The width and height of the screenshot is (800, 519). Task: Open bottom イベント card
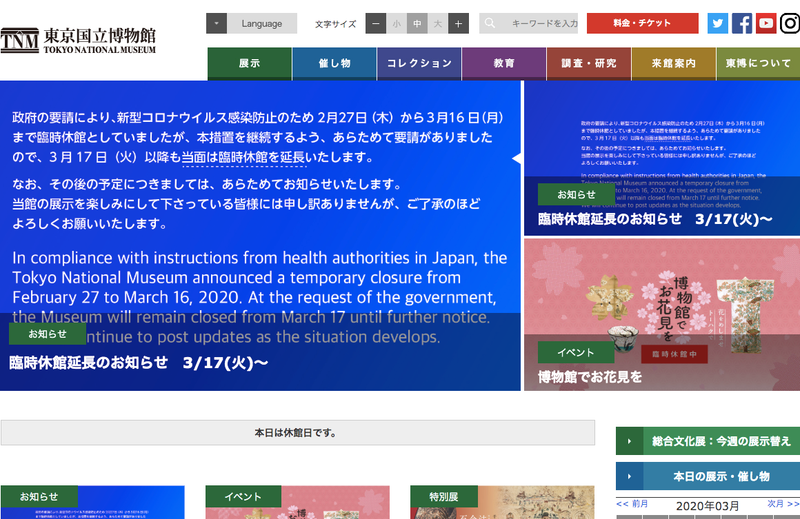click(297, 502)
